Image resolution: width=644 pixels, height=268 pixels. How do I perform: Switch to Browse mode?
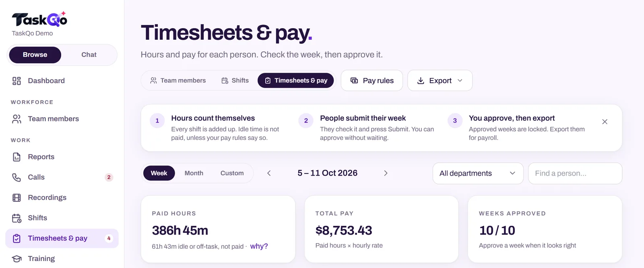pos(35,55)
